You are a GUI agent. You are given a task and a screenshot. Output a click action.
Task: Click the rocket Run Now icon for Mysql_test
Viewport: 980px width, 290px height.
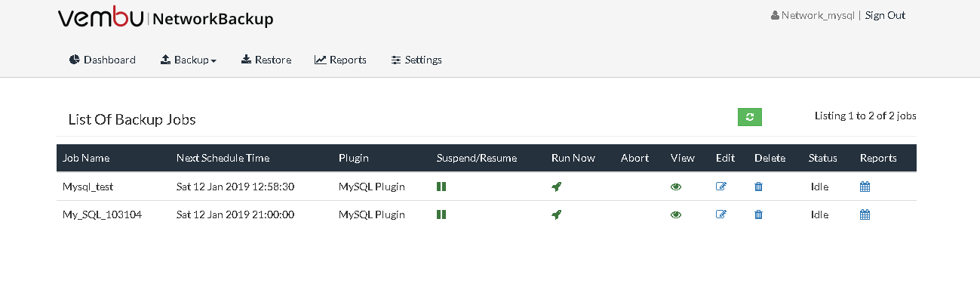click(557, 187)
